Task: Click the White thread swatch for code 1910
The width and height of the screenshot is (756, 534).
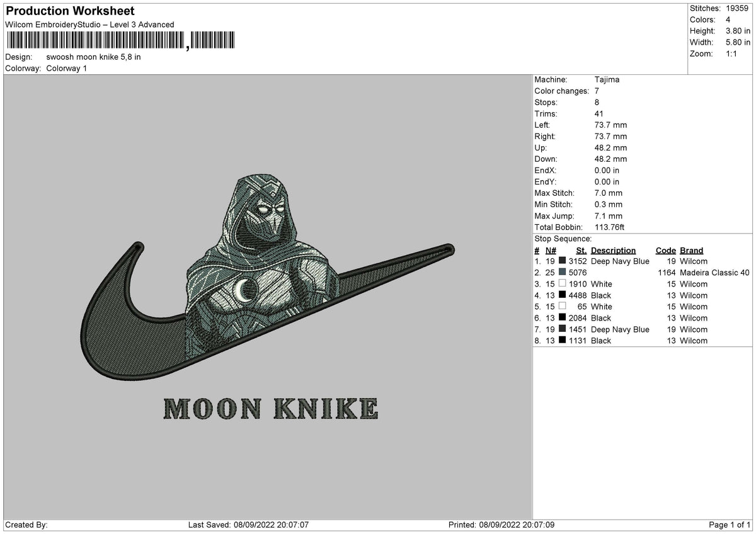Action: (x=561, y=284)
